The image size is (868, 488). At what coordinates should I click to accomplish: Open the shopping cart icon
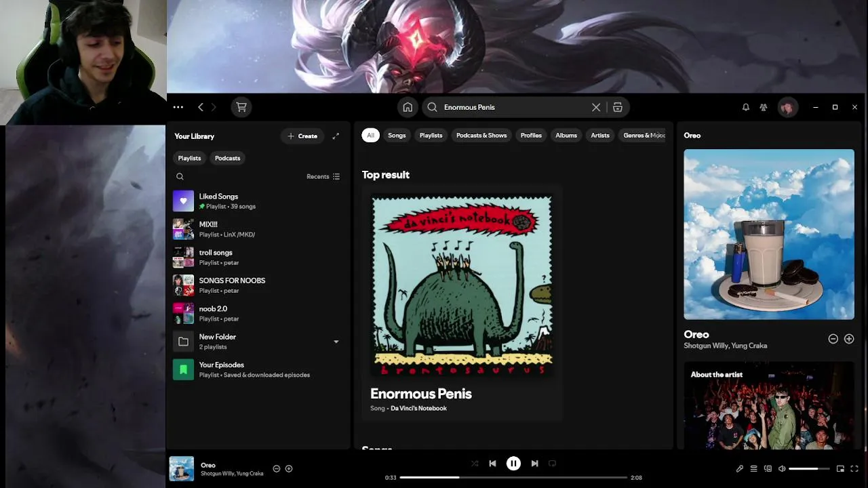241,107
